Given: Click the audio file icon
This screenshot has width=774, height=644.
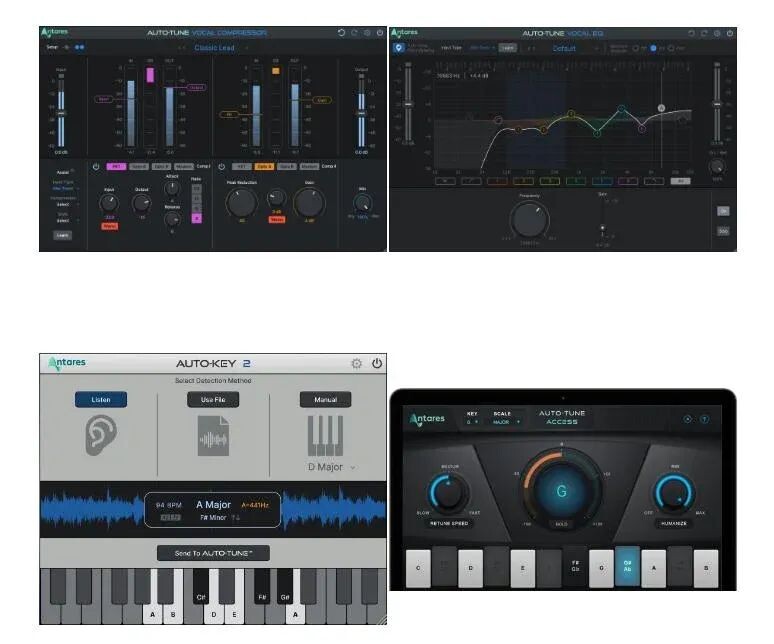Looking at the screenshot, I should (x=213, y=435).
